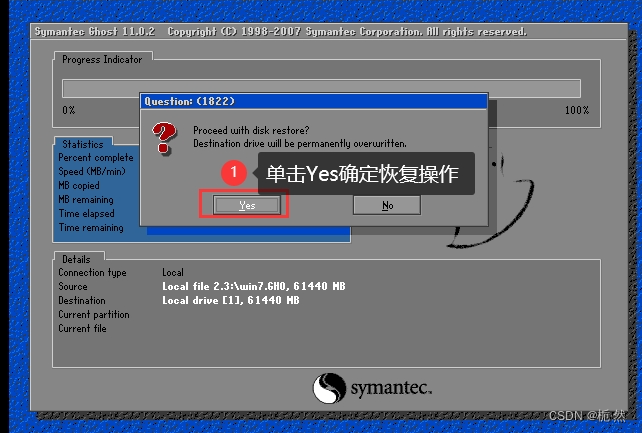
Task: Click the 100% progress label
Action: (577, 110)
